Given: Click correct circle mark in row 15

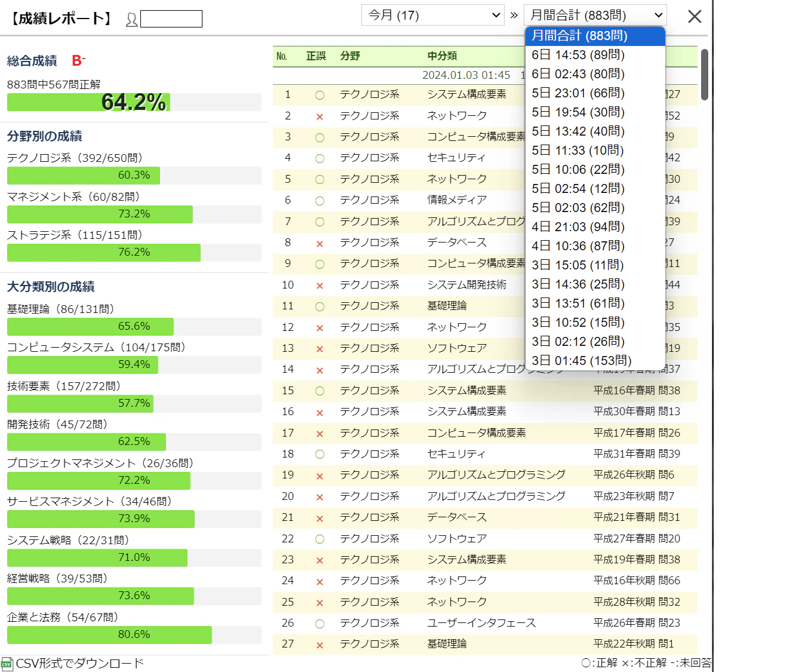Looking at the screenshot, I should pyautogui.click(x=319, y=391).
